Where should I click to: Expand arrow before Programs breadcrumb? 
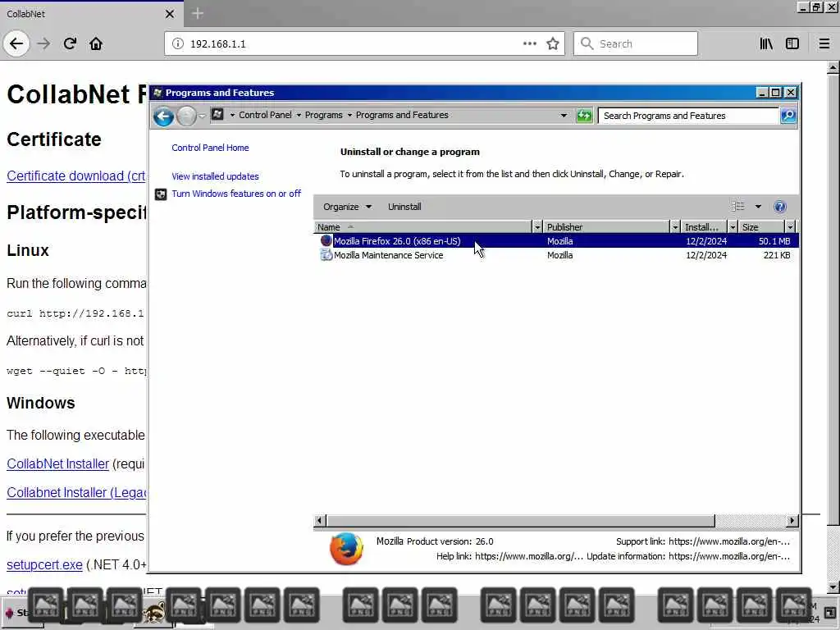click(x=299, y=115)
